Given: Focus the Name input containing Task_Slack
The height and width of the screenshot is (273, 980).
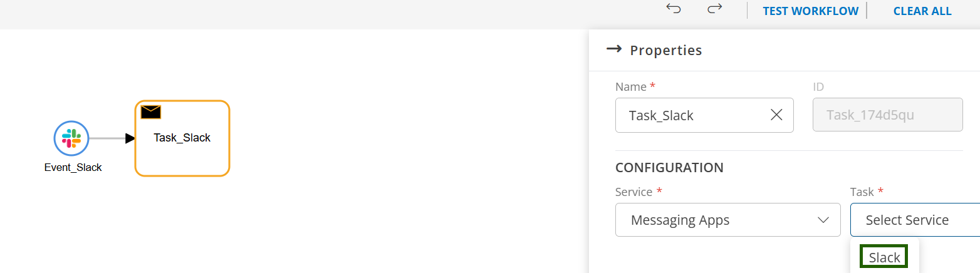Looking at the screenshot, I should pyautogui.click(x=689, y=115).
